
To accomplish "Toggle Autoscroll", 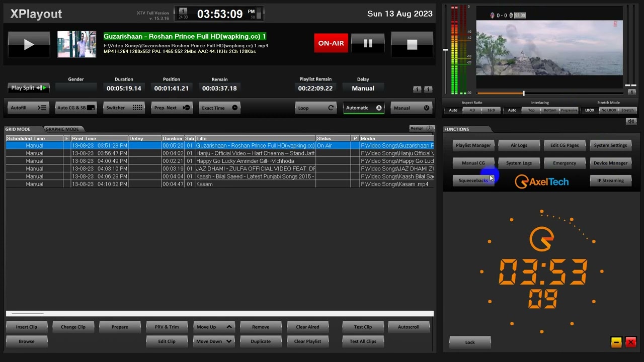I will 409,327.
